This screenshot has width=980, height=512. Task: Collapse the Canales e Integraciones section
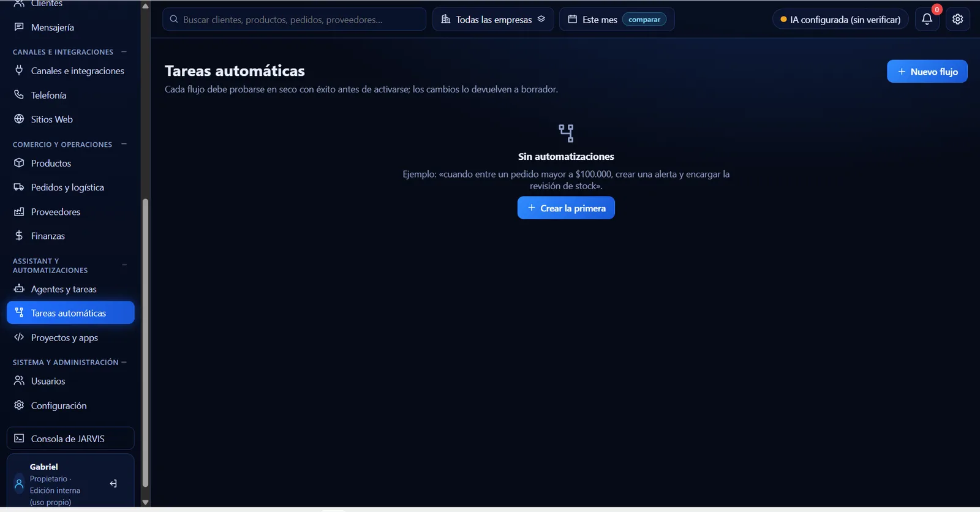[124, 51]
